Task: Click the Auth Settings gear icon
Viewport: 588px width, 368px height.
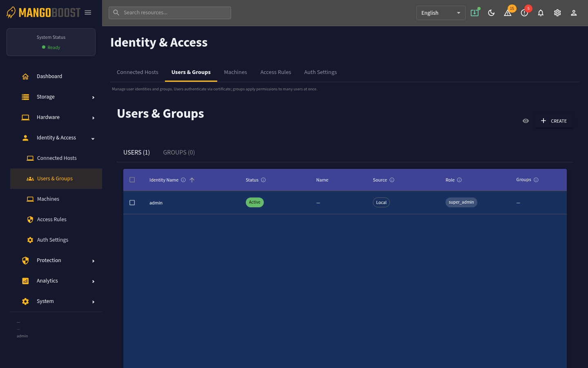Action: [x=30, y=240]
